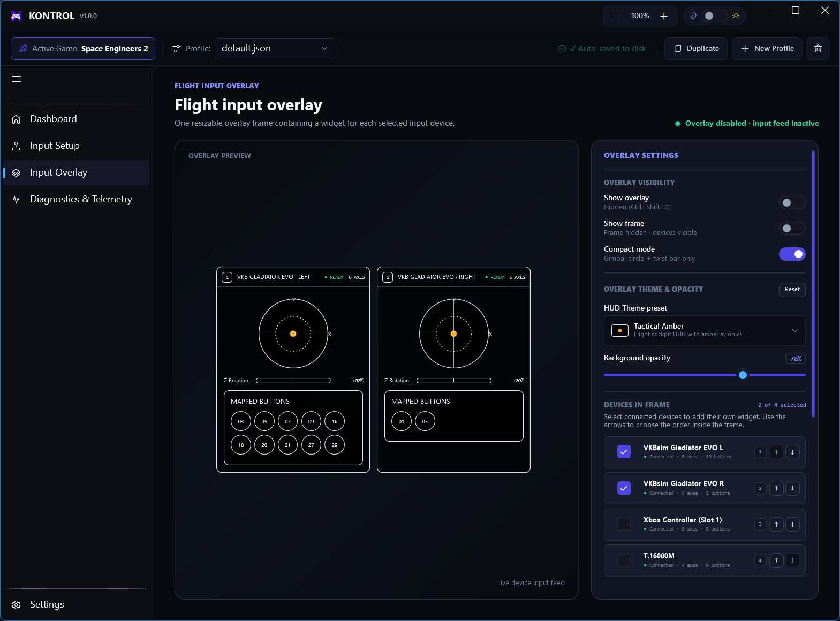840x621 pixels.
Task: Click the hamburger menu icon in sidebar
Action: (17, 79)
